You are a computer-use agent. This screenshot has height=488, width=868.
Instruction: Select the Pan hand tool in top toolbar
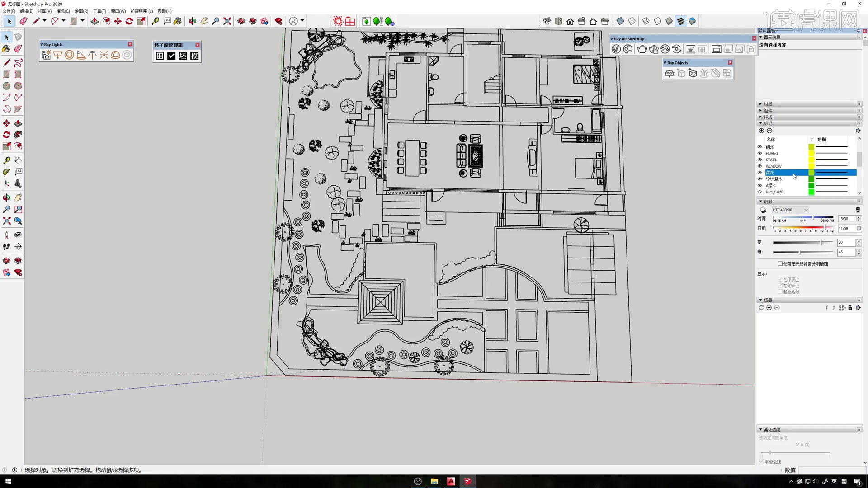(204, 21)
